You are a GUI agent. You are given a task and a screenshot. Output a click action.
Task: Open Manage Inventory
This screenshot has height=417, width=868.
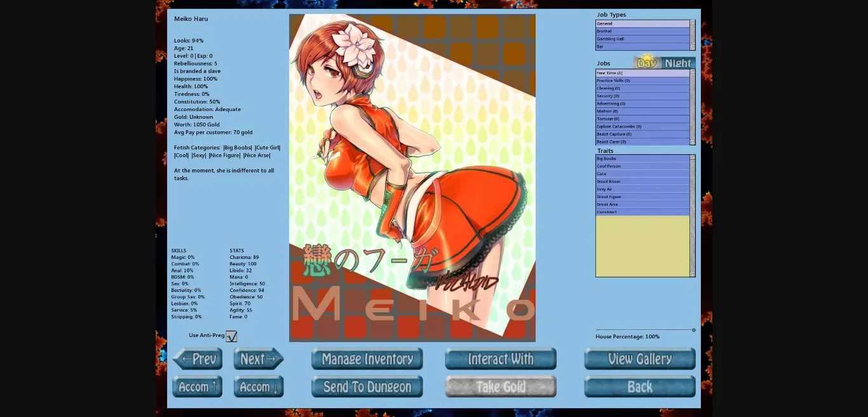tap(367, 359)
